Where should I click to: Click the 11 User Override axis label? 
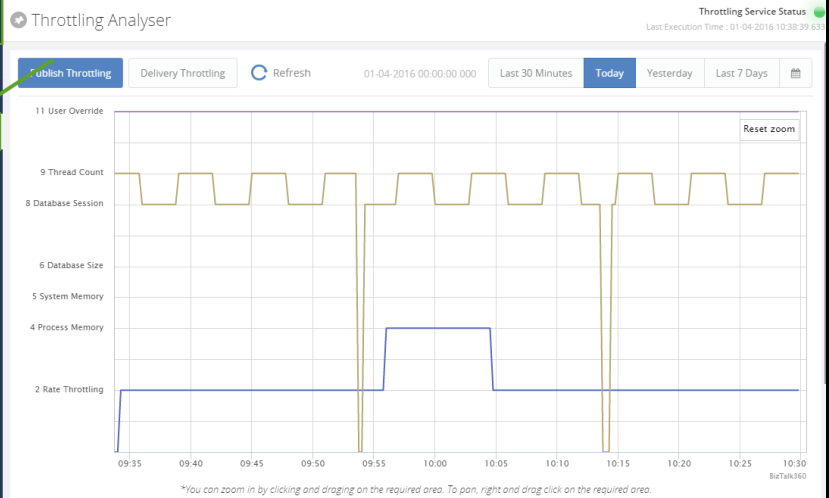point(69,111)
